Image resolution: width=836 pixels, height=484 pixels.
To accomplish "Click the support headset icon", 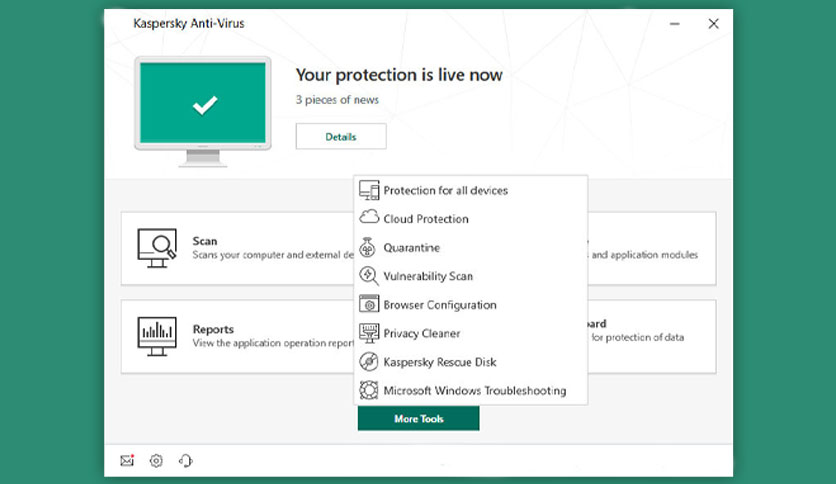I will tap(185, 461).
